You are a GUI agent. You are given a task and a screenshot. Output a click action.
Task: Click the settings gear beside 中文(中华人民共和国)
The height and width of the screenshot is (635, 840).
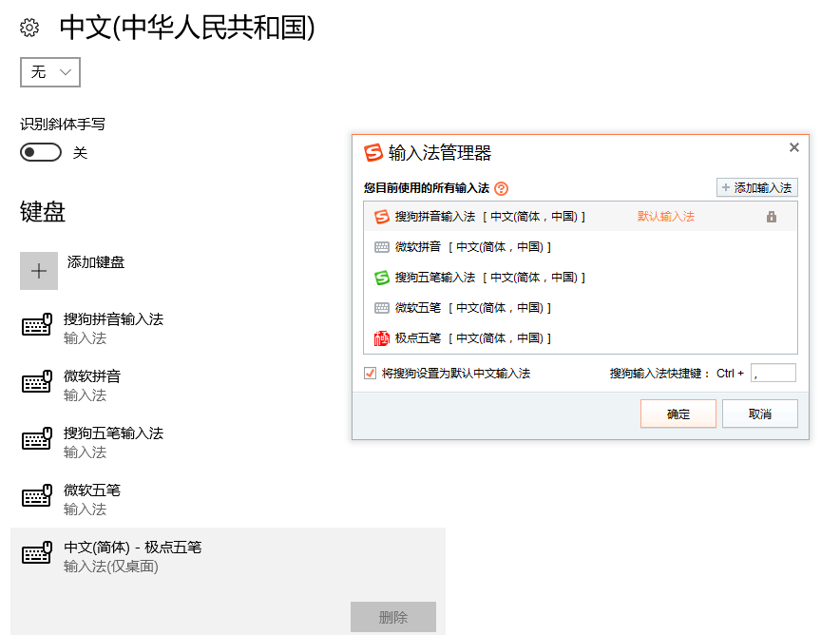29,29
